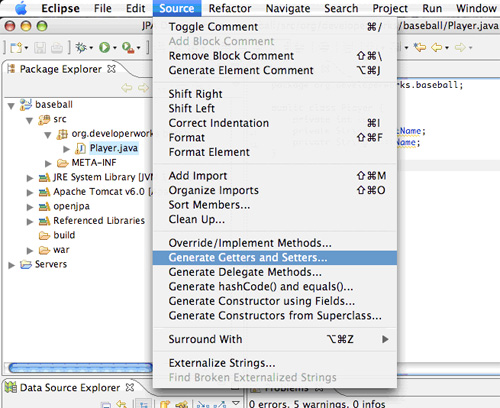
Task: Select Format in the Source menu
Action: point(275,138)
